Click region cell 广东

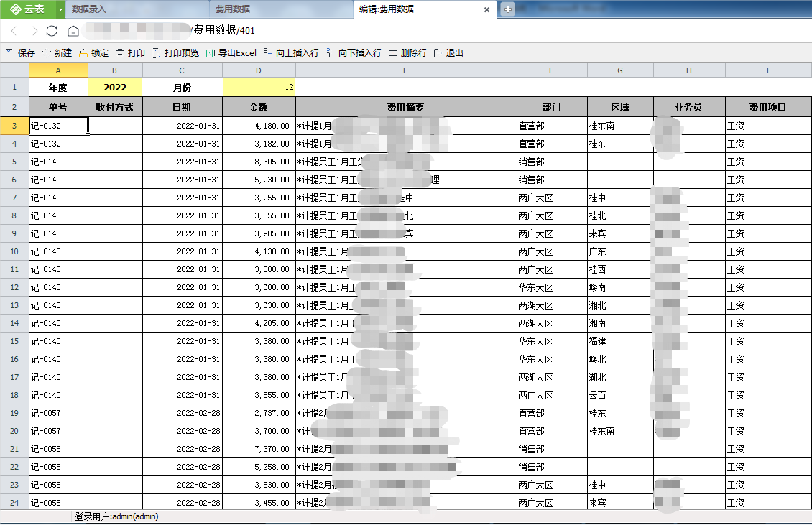click(x=620, y=251)
